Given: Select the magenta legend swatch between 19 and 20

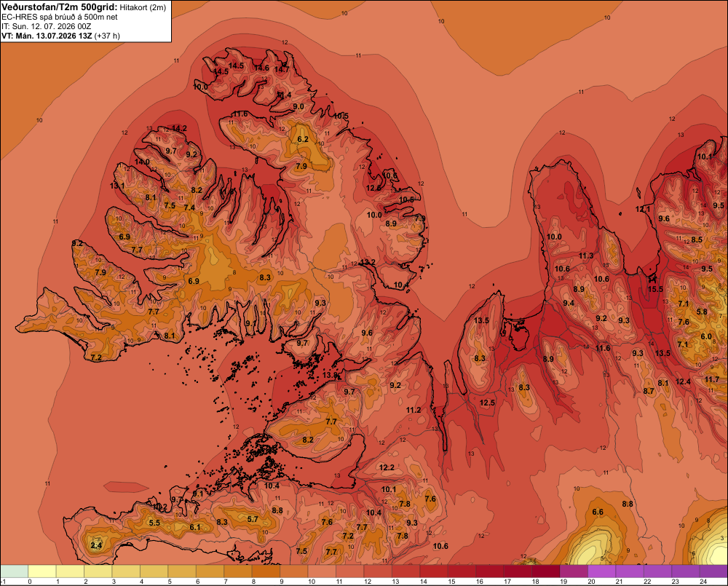Looking at the screenshot, I should coord(574,571).
